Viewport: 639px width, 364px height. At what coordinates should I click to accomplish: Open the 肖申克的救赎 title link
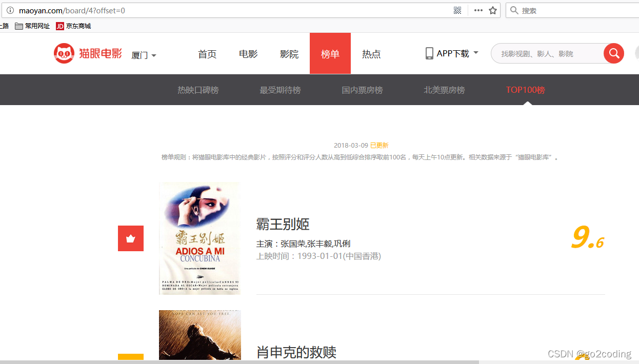(x=296, y=352)
